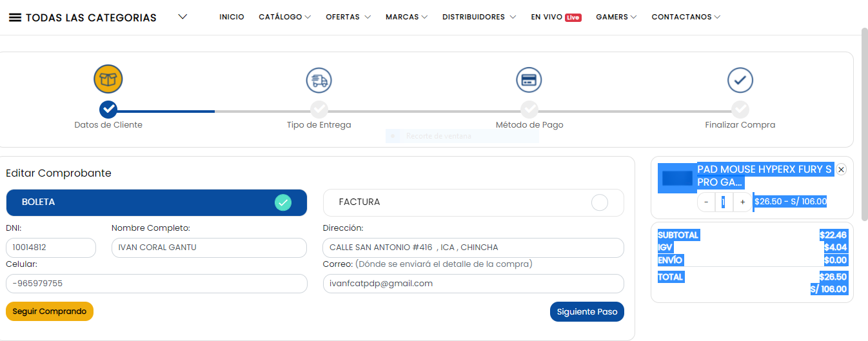Click the credit card payment icon
This screenshot has height=341, width=868.
click(529, 80)
